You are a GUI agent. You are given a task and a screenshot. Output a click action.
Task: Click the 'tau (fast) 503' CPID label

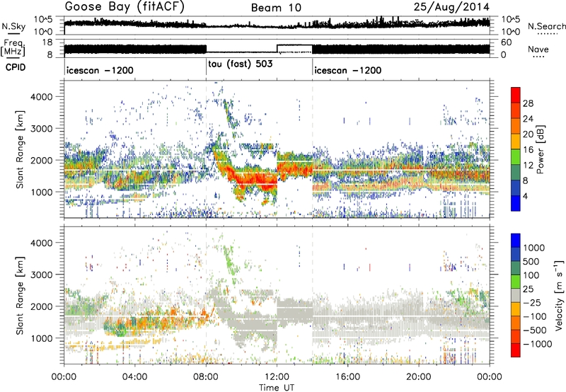coord(241,64)
